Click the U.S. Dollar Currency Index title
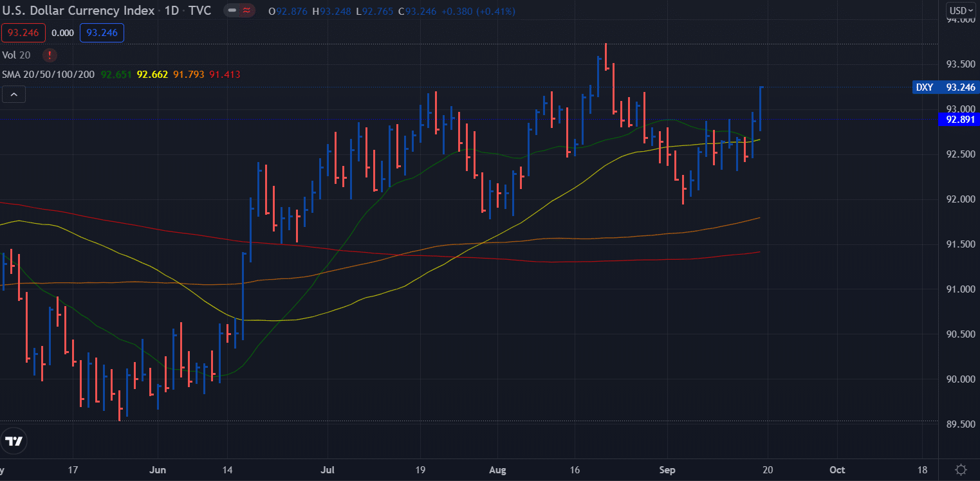This screenshot has width=980, height=481. (x=78, y=11)
